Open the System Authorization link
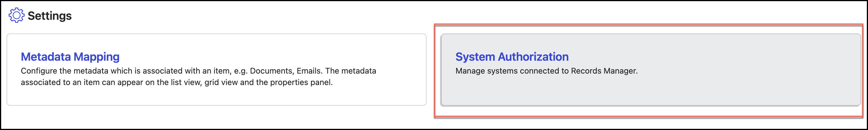Viewport: 868px width, 130px height. (x=512, y=57)
